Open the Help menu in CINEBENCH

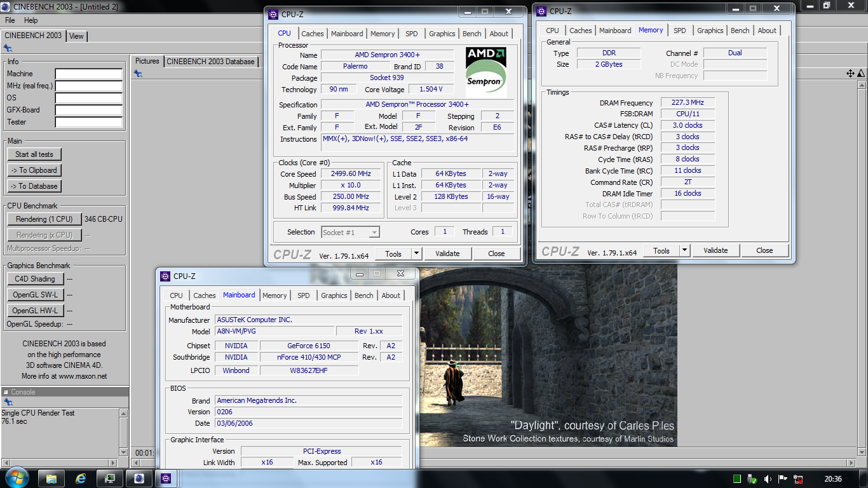[31, 20]
